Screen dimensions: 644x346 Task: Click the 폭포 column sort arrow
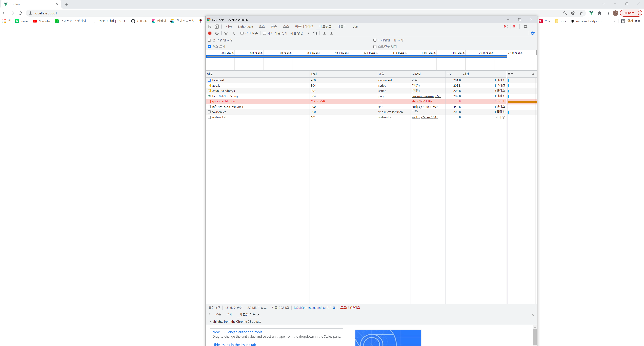[533, 74]
